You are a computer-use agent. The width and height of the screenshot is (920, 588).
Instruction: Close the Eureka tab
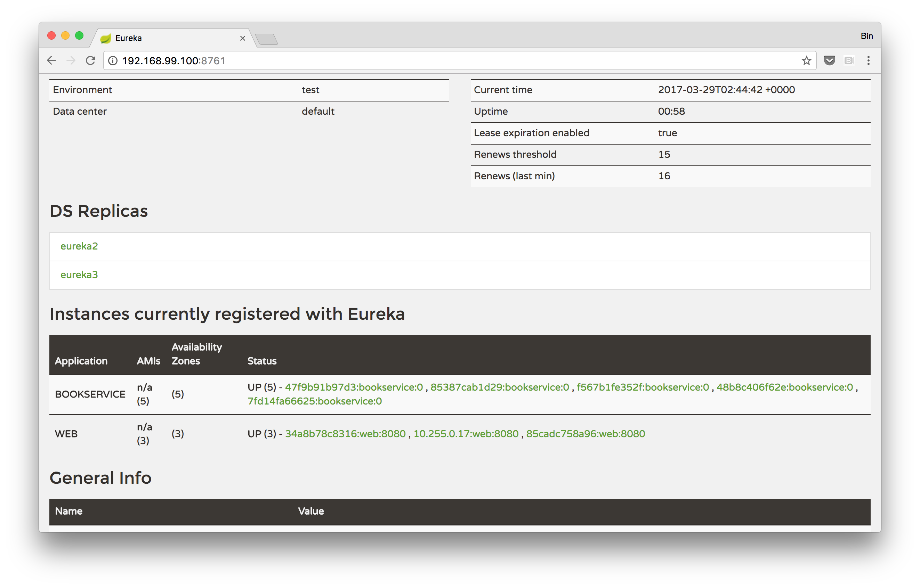(x=242, y=38)
